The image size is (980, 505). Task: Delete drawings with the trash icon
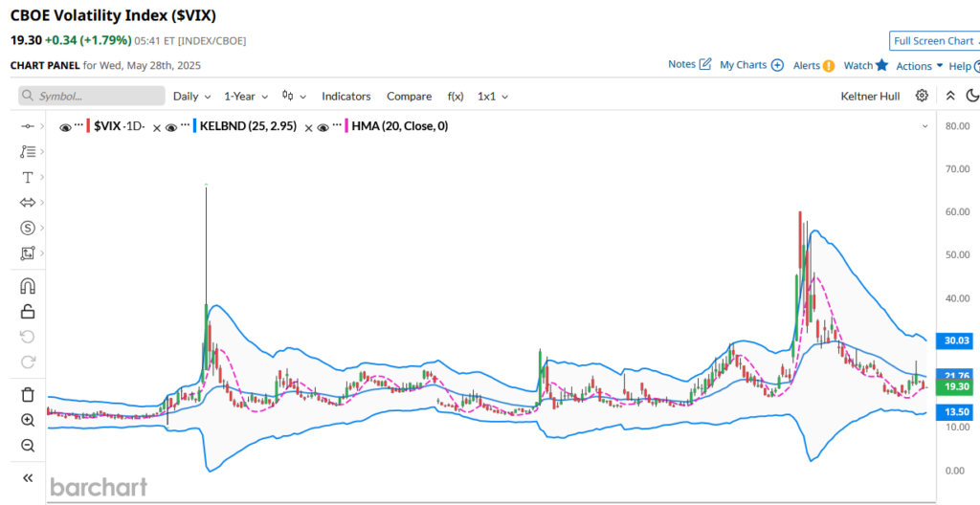coord(28,394)
